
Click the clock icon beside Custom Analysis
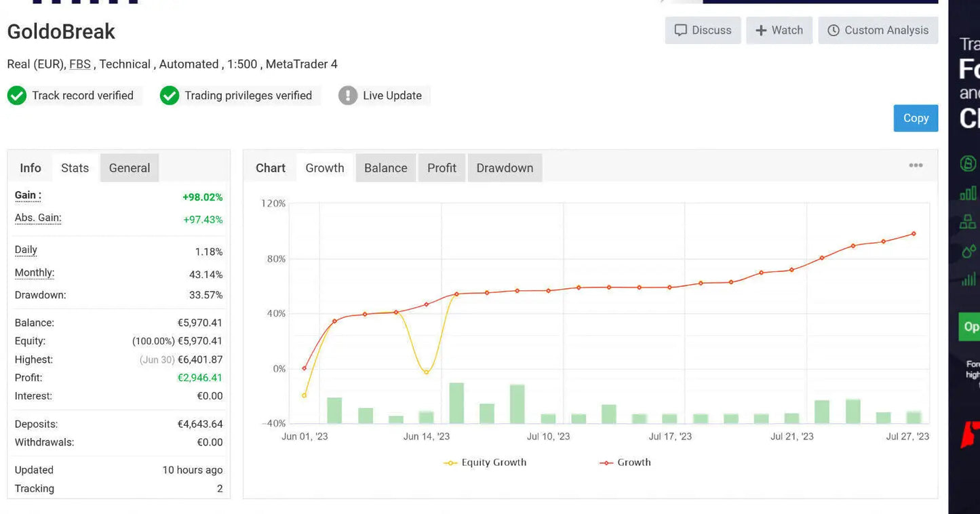(834, 31)
